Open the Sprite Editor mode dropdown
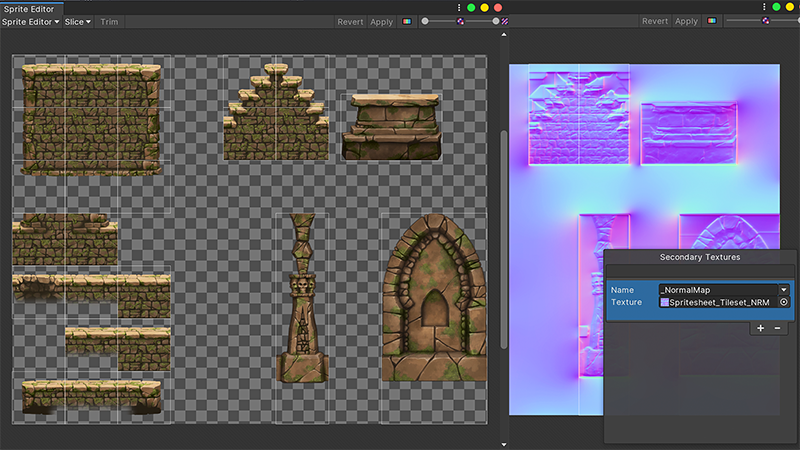 pos(31,21)
